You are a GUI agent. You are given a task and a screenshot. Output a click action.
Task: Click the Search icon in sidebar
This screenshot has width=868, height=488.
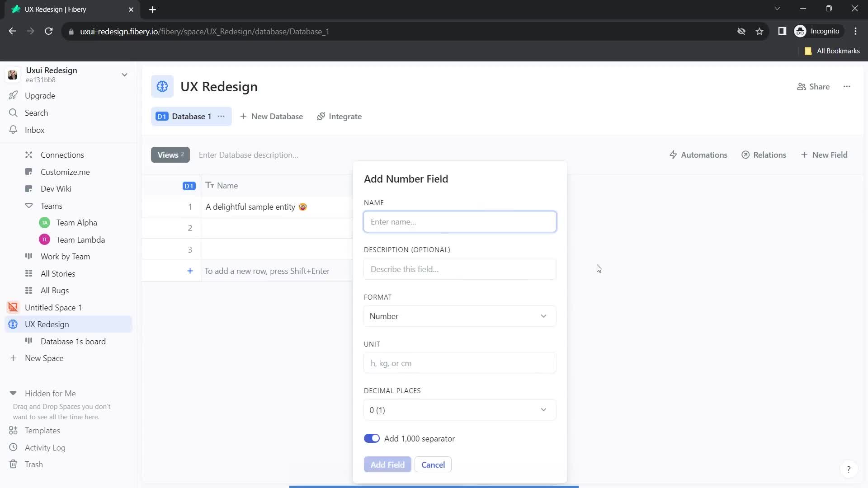point(13,113)
